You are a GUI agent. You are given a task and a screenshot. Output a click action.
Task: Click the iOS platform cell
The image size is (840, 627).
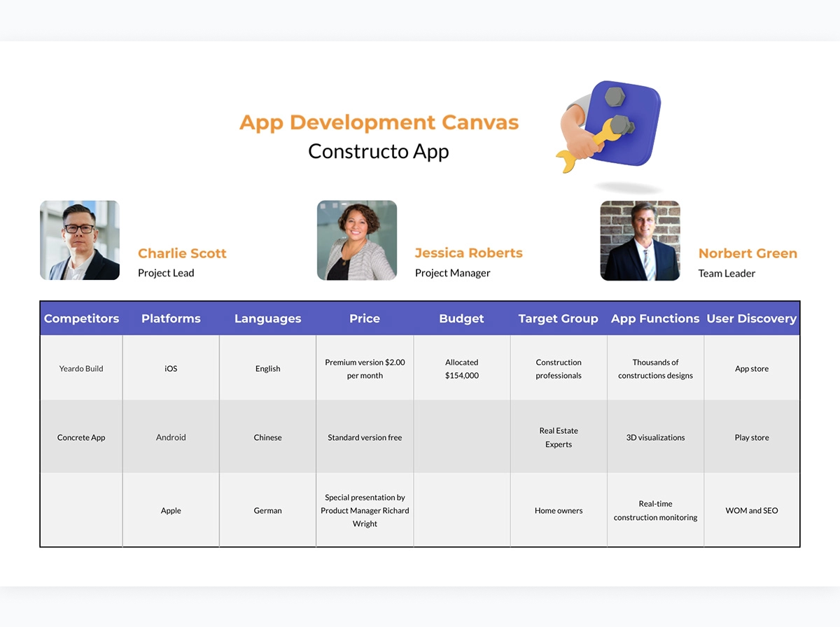tap(171, 368)
